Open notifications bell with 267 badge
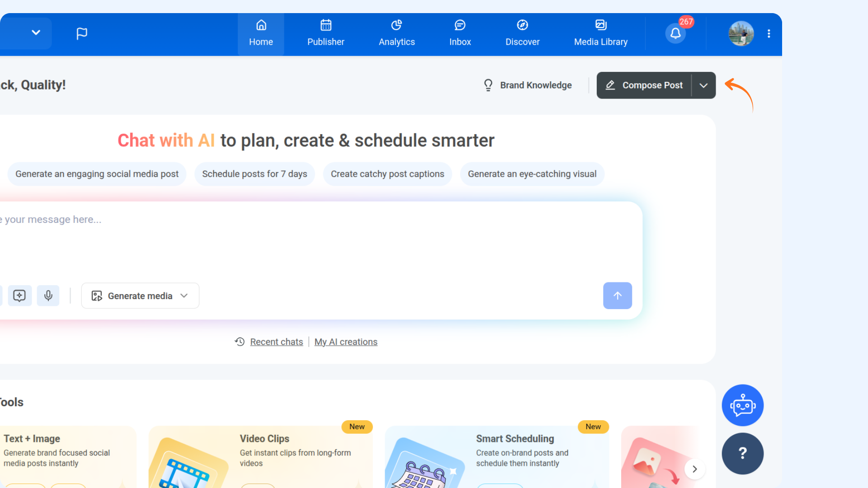The image size is (868, 488). [675, 33]
